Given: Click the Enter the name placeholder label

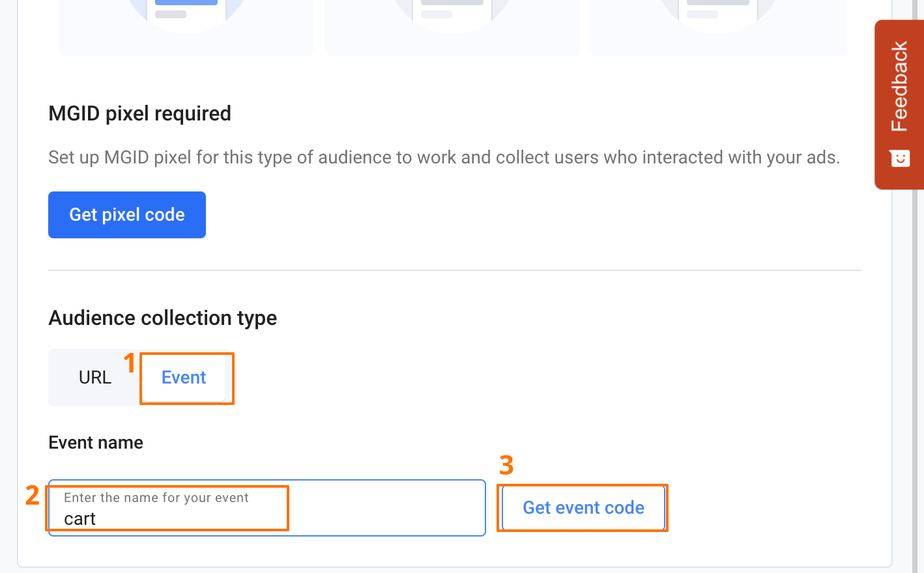Looking at the screenshot, I should 156,498.
